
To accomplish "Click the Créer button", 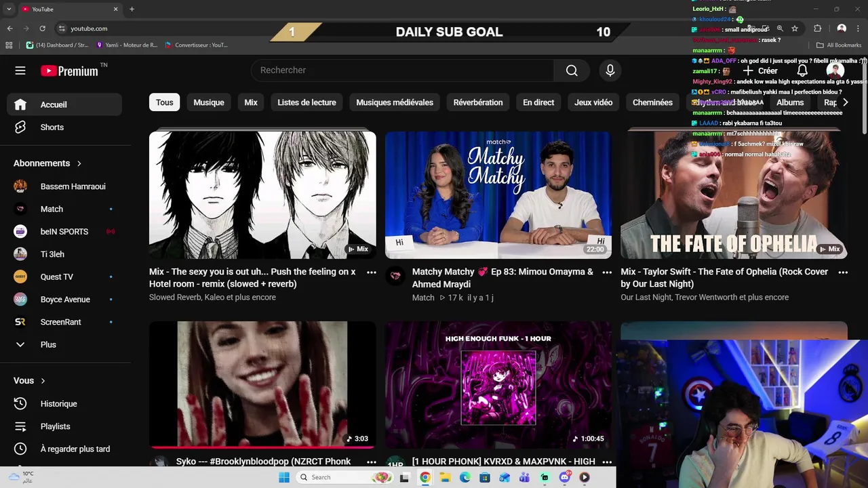I will point(760,70).
